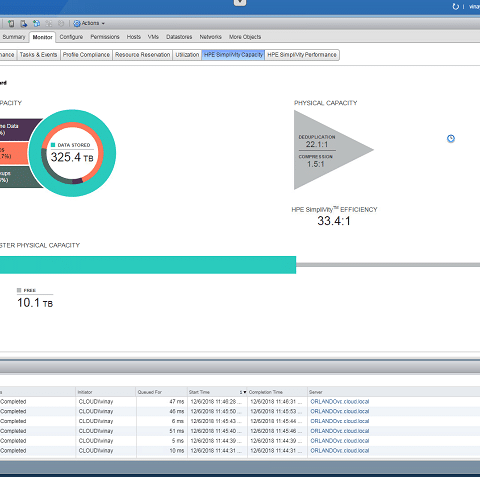The image size is (480, 477).
Task: Click the add host toolbar icon
Action: [x=11, y=23]
